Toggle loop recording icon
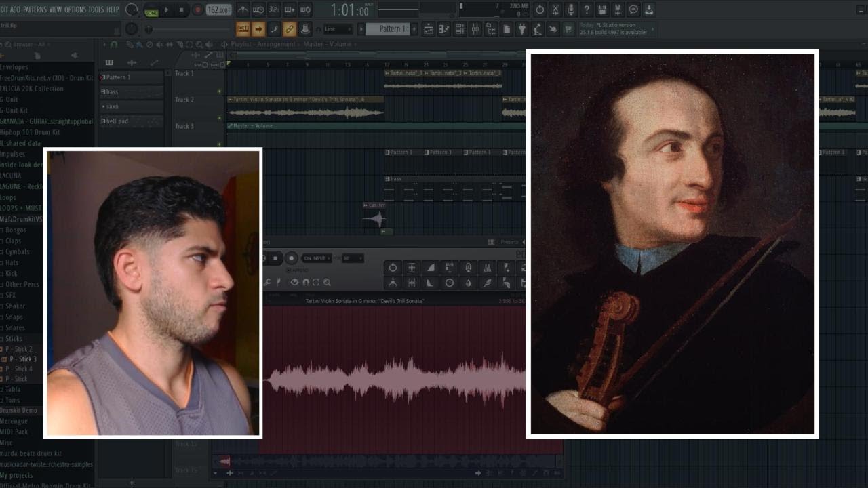This screenshot has width=868, height=488. [305, 9]
